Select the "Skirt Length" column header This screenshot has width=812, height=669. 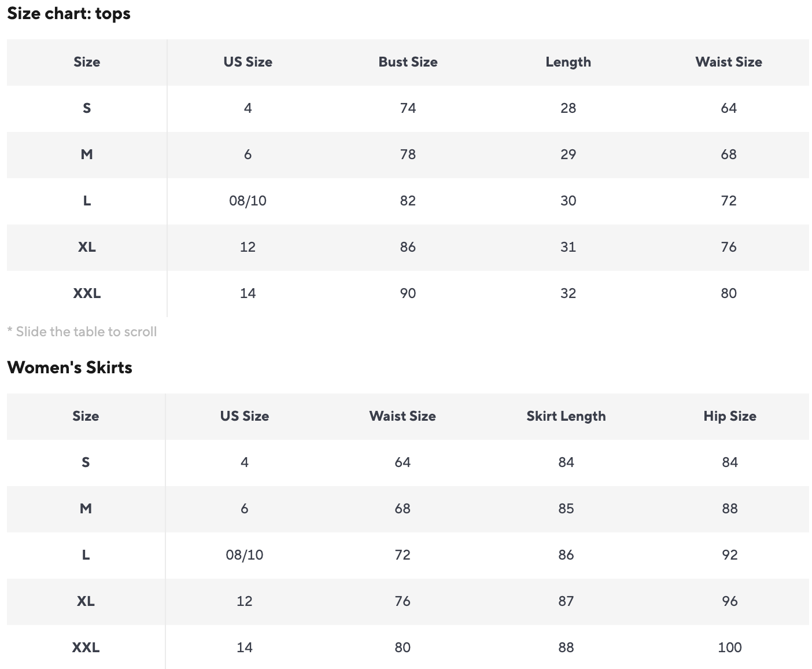pyautogui.click(x=566, y=416)
